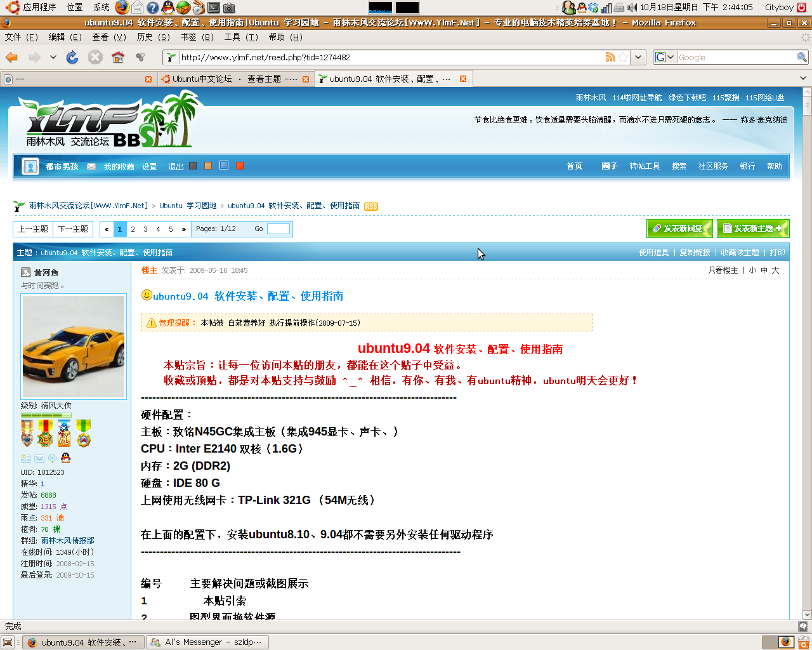This screenshot has height=650, width=812.
Task: Select the dark gray skin color swatch
Action: 193,166
